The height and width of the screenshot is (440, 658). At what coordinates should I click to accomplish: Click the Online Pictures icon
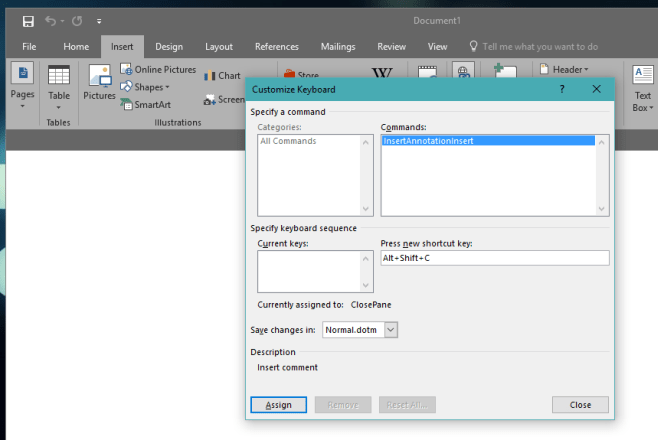tap(126, 69)
